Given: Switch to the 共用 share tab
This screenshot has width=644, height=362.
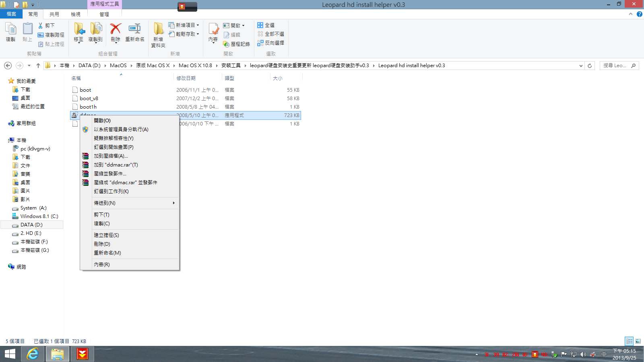Looking at the screenshot, I should pyautogui.click(x=54, y=14).
